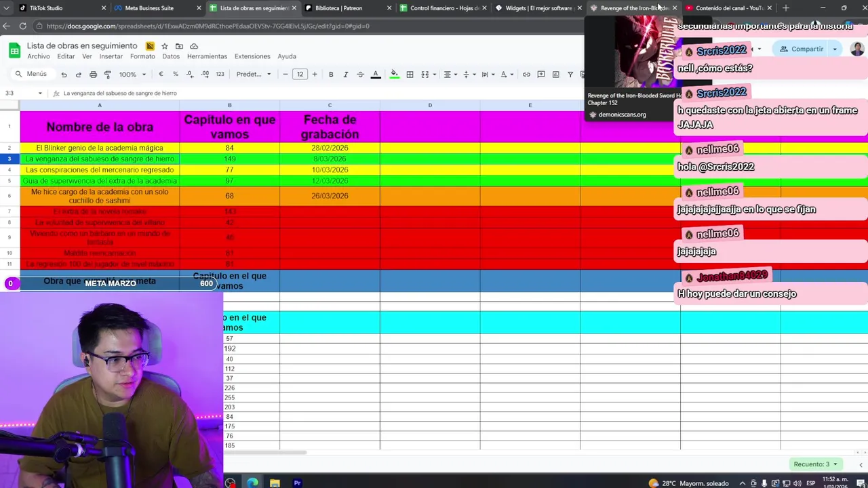Switch to the Control financiero tab
Image resolution: width=868 pixels, height=488 pixels.
click(x=444, y=8)
